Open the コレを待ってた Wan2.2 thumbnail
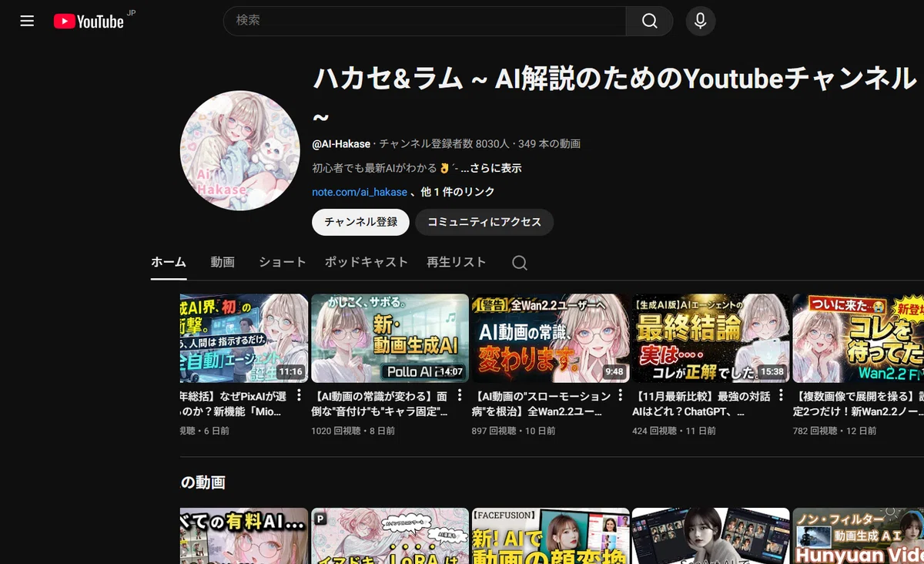The height and width of the screenshot is (564, 924). pyautogui.click(x=859, y=337)
